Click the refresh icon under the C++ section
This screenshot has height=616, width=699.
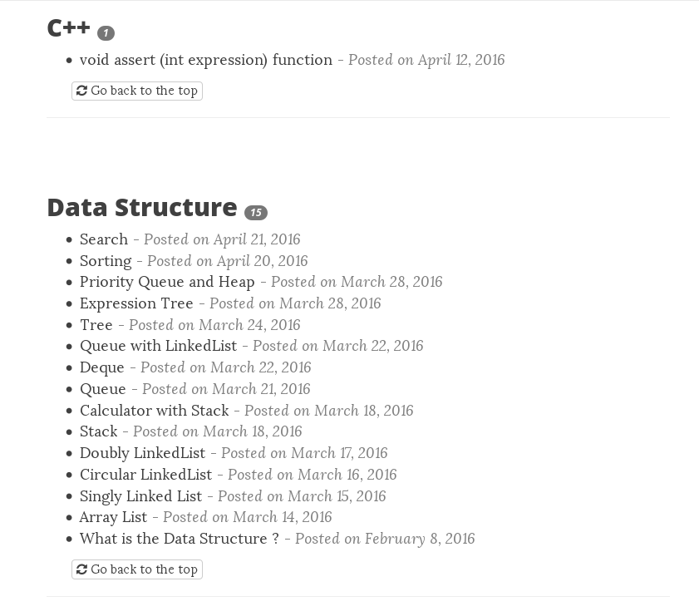(81, 91)
